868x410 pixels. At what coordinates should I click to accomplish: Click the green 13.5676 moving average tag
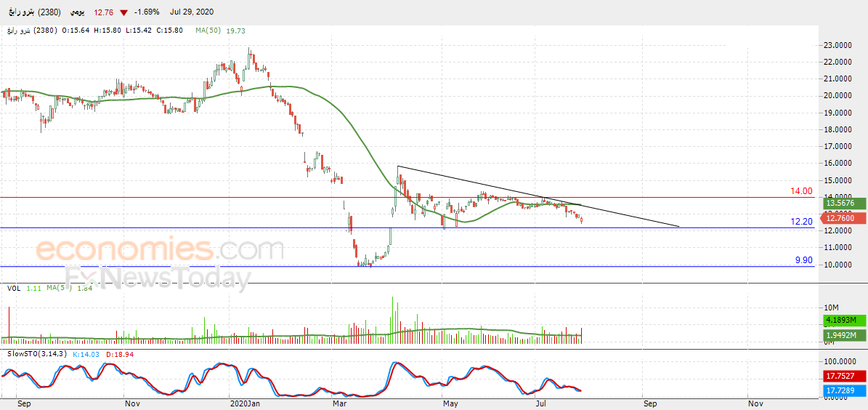pyautogui.click(x=843, y=204)
